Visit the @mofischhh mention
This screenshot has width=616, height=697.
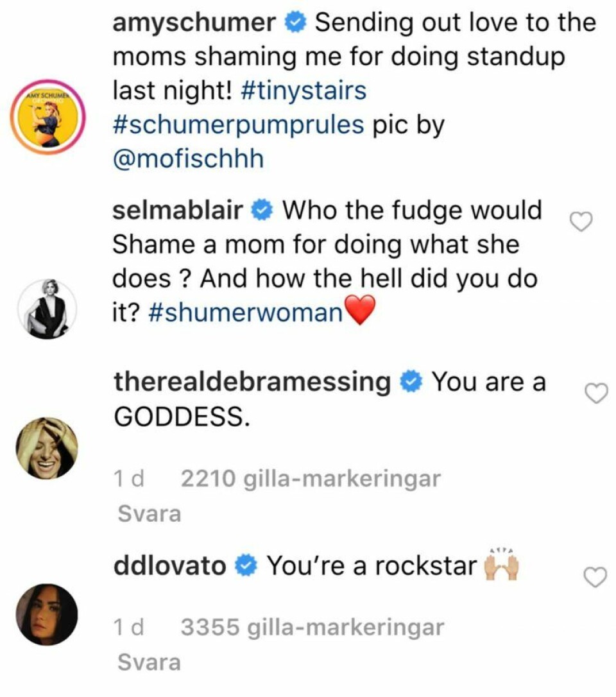(x=188, y=159)
